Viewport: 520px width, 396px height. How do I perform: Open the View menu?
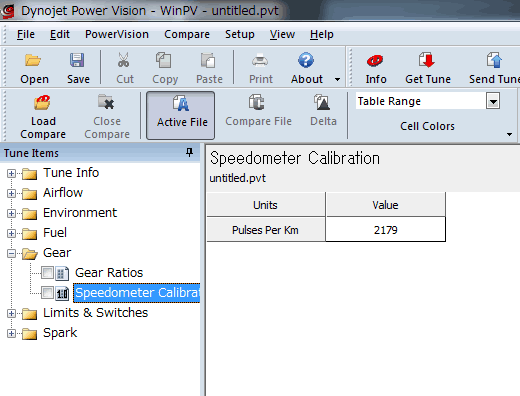[x=282, y=34]
